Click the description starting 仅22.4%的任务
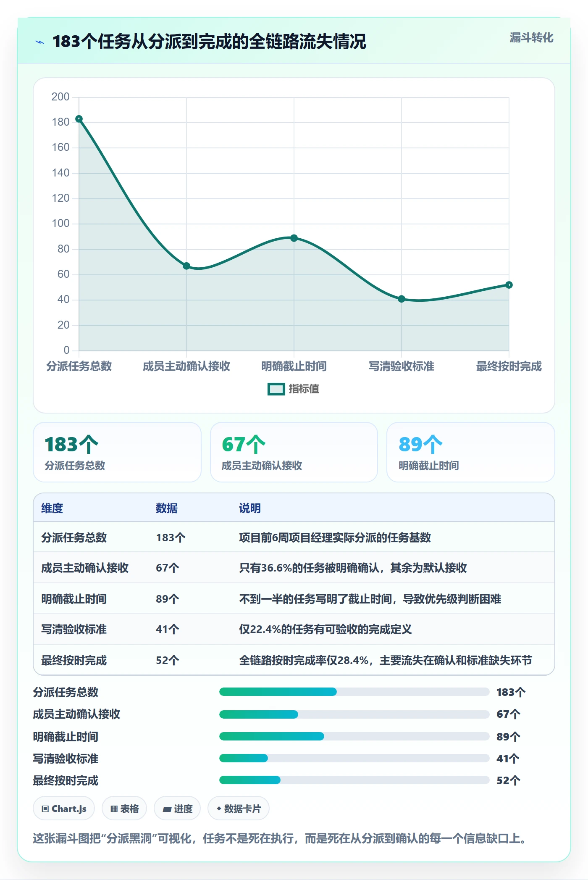Viewport: 588px width, 880px height. coord(325,629)
